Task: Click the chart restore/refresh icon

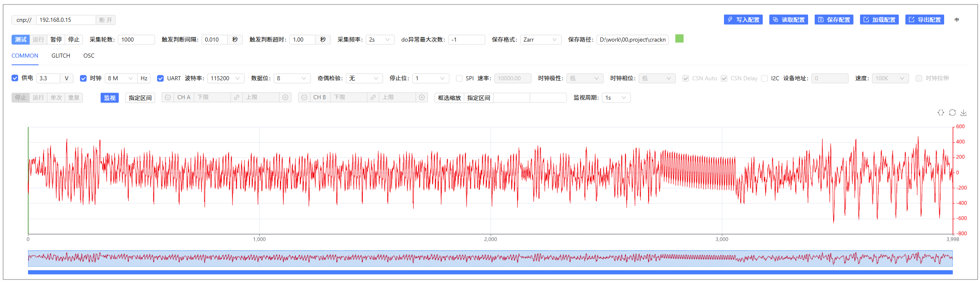Action: pyautogui.click(x=952, y=112)
